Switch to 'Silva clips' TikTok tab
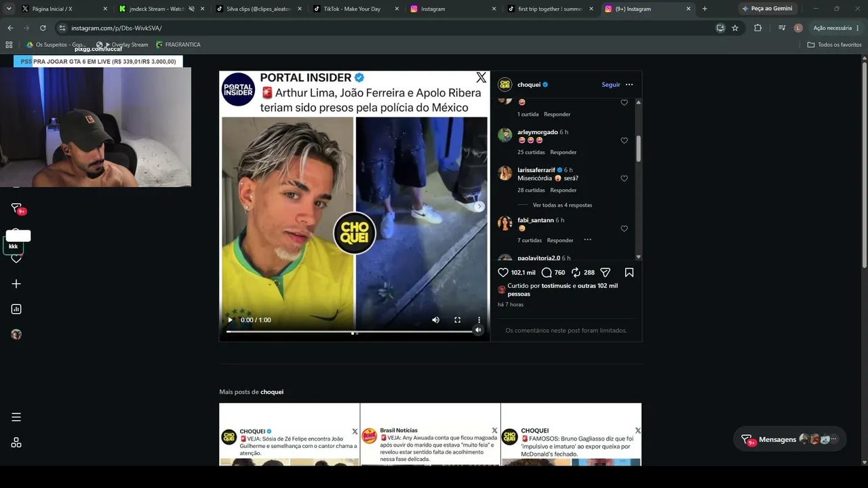868x488 pixels. (x=258, y=9)
